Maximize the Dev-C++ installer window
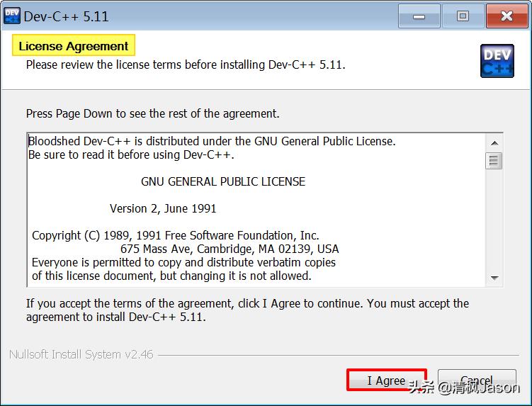Image resolution: width=532 pixels, height=406 pixels. click(x=463, y=16)
